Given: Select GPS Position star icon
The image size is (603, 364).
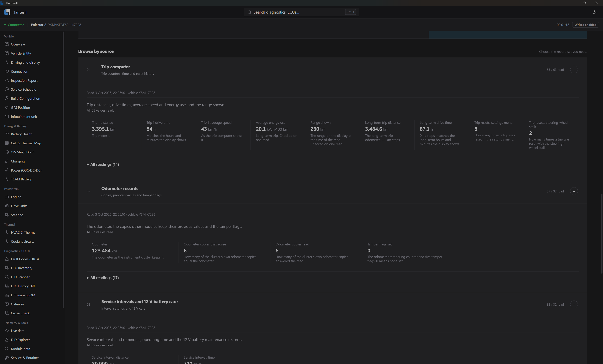Looking at the screenshot, I should (7, 107).
